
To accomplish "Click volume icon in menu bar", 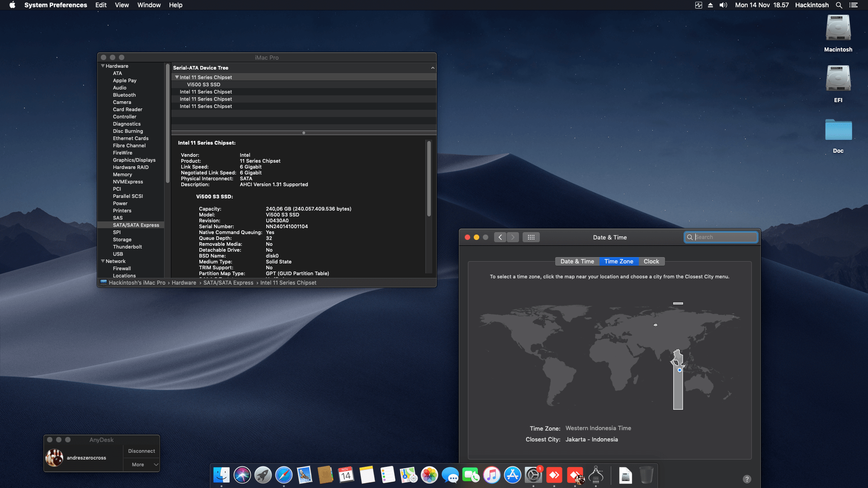I will click(723, 5).
